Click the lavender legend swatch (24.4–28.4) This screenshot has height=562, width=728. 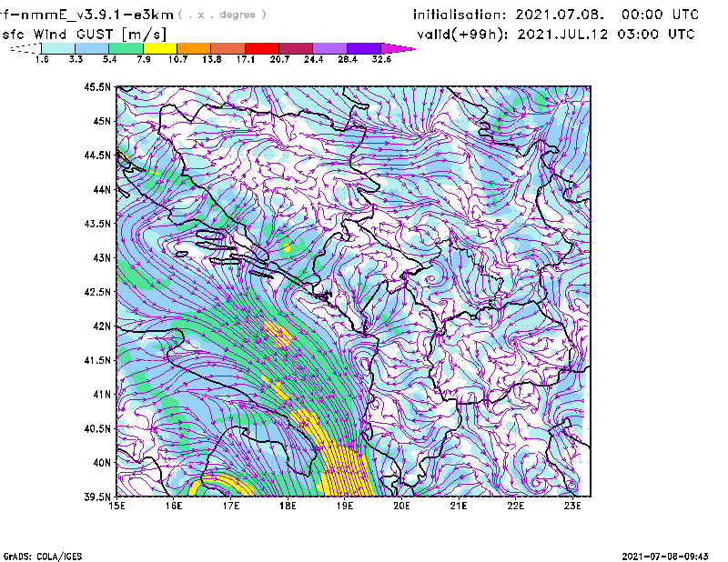[x=329, y=48]
